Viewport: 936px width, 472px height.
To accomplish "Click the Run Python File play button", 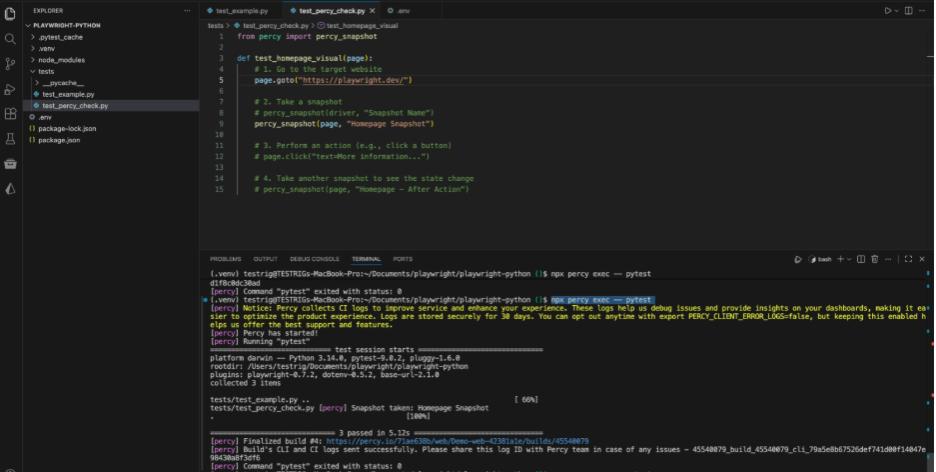I will 886,10.
